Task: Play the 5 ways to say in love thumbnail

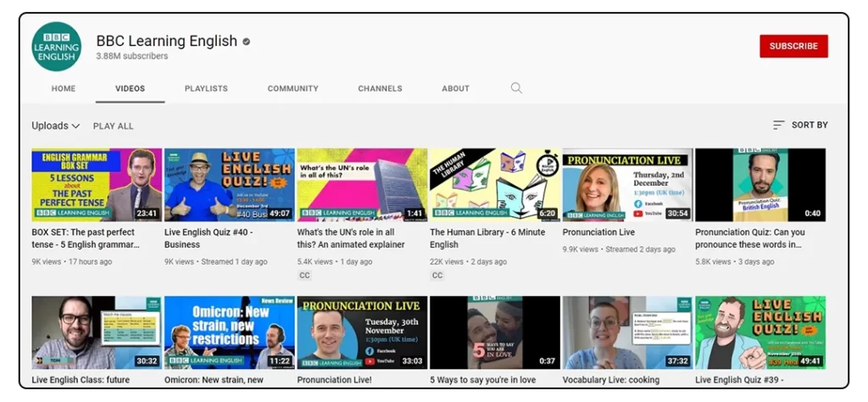Action: click(495, 332)
